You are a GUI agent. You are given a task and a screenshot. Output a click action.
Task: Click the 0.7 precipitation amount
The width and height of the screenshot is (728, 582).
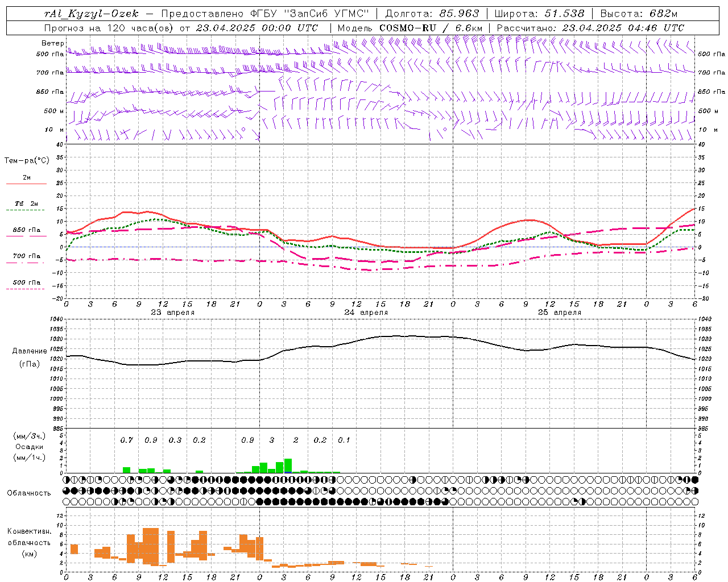point(126,440)
